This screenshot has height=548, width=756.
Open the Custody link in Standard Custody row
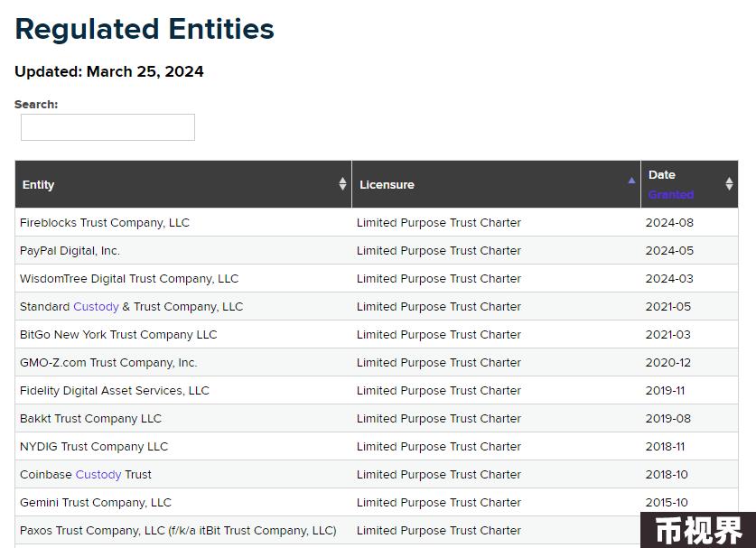point(96,307)
